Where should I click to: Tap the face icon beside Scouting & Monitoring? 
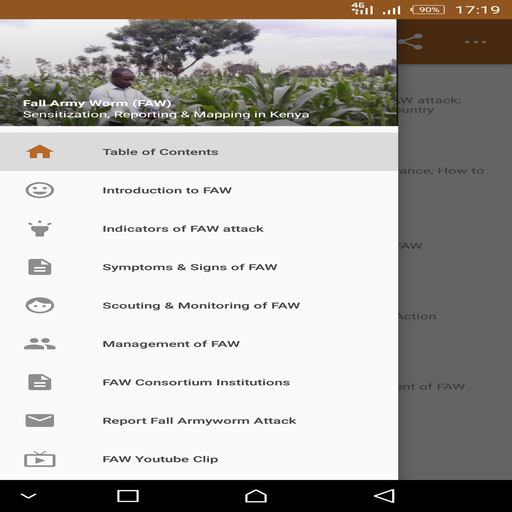pyautogui.click(x=40, y=305)
